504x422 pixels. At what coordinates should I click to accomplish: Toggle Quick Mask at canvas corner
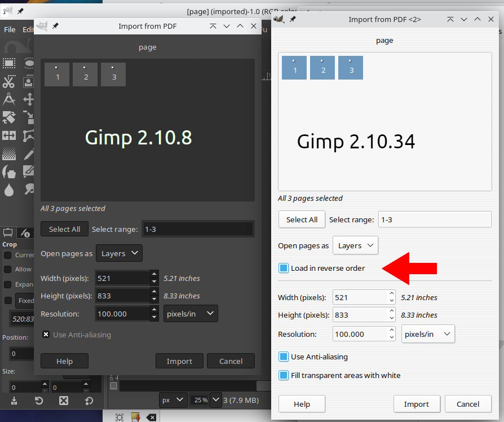(x=113, y=386)
